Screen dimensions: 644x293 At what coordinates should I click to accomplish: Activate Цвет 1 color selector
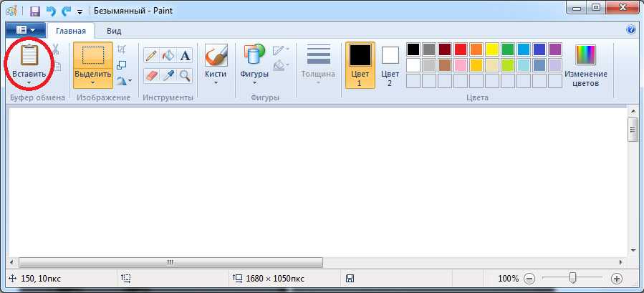pyautogui.click(x=360, y=64)
